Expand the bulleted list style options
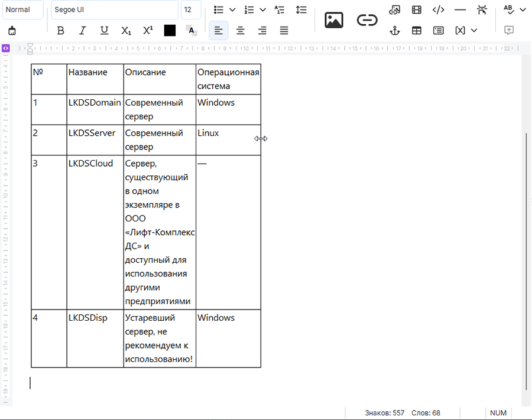 (232, 10)
